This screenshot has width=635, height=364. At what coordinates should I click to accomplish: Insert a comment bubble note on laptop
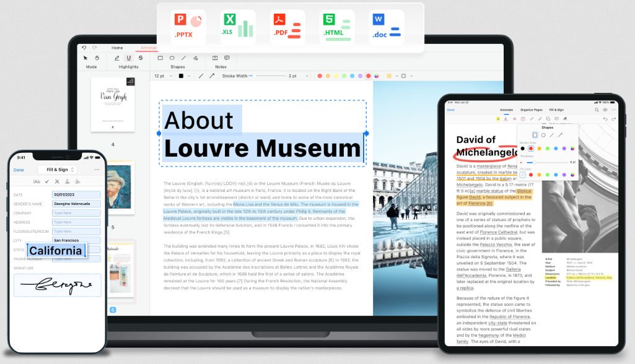227,58
